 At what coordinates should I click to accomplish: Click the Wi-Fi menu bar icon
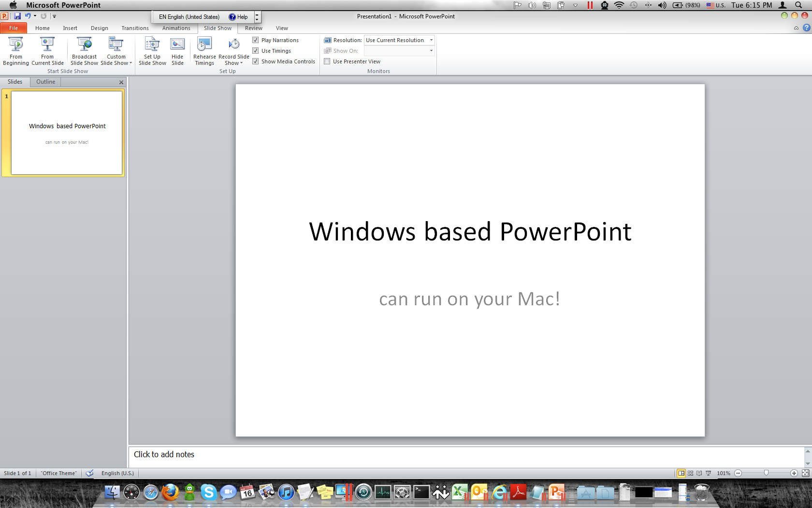[x=619, y=5]
